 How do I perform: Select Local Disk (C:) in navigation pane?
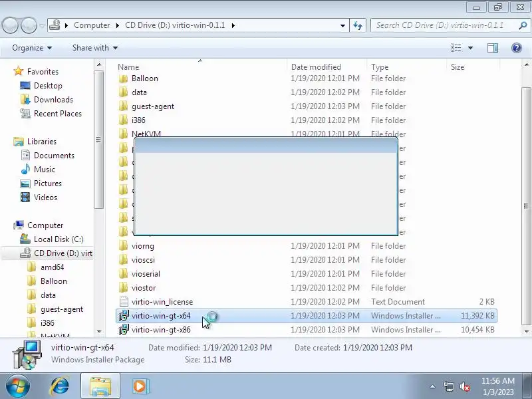59,239
